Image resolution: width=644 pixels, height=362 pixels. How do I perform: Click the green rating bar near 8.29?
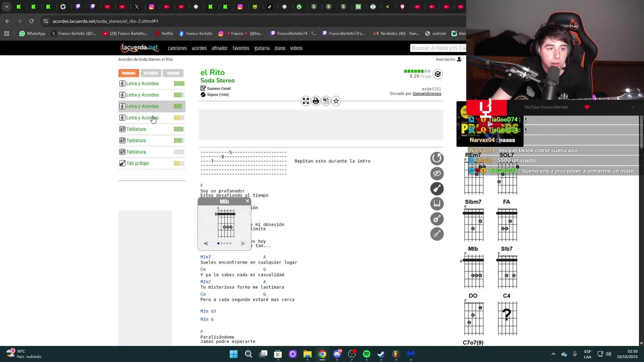pos(417,71)
